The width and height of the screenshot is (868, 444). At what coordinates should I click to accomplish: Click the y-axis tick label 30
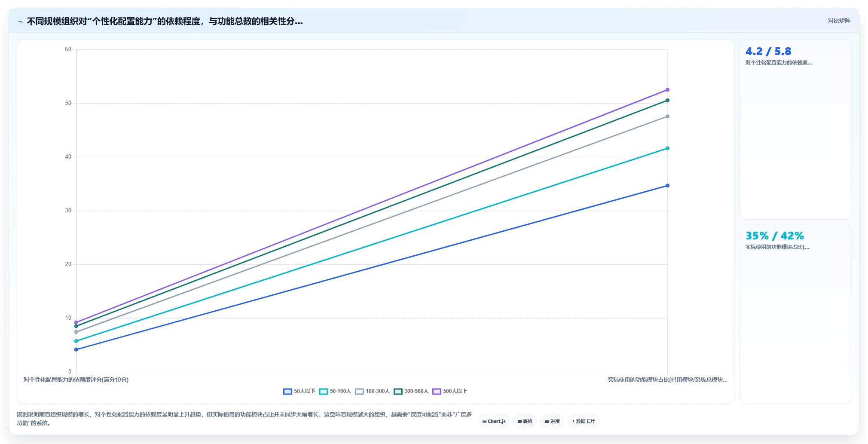coord(68,211)
